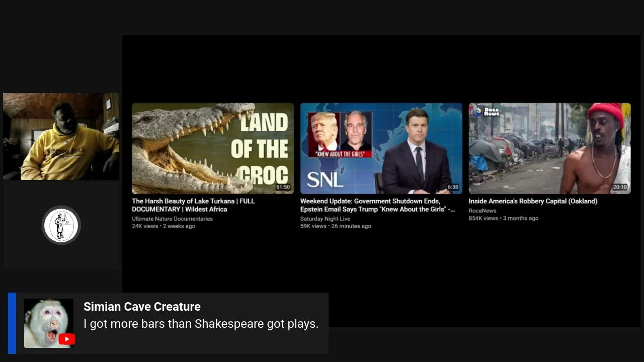This screenshot has height=362, width=644.
Task: Click the YouTube badge on the chat avatar
Action: [67, 339]
